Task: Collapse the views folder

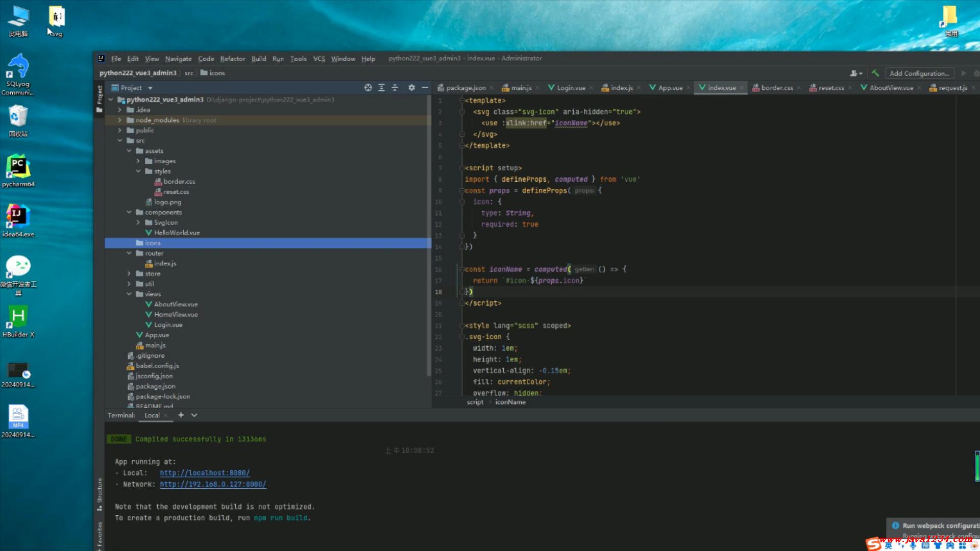Action: [129, 294]
